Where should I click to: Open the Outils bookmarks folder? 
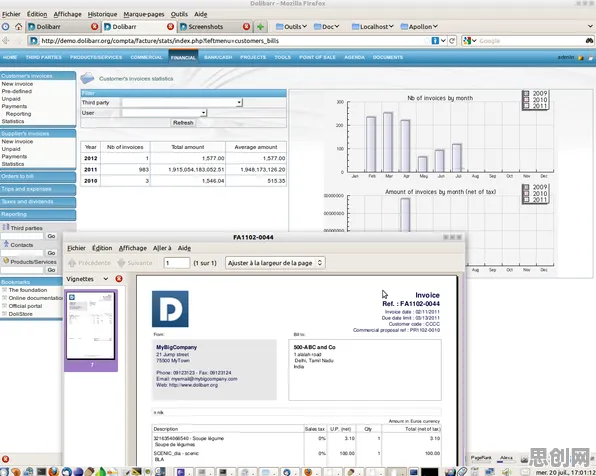coord(291,27)
